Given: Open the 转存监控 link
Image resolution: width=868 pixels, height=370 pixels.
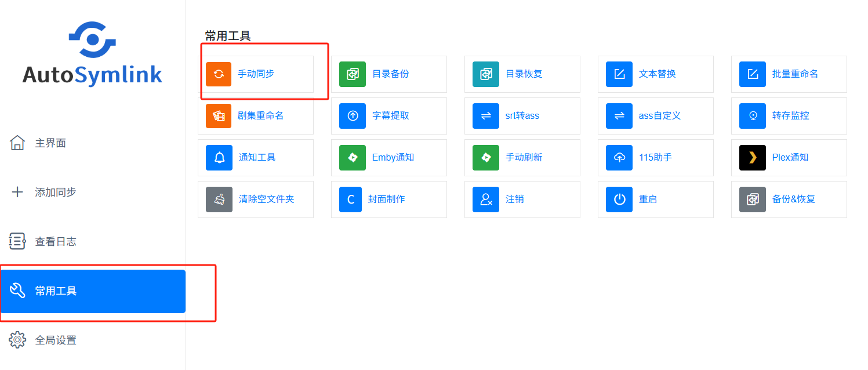Looking at the screenshot, I should (791, 116).
